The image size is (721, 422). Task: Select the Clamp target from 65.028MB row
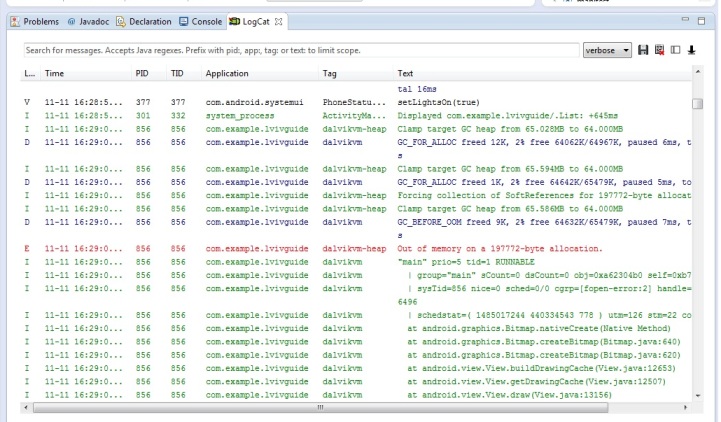coord(356,129)
